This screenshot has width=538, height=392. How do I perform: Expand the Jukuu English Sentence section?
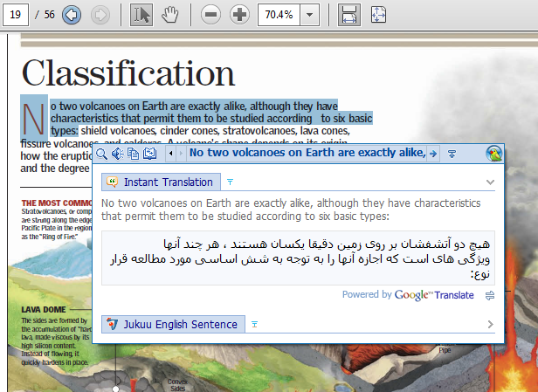click(x=491, y=325)
